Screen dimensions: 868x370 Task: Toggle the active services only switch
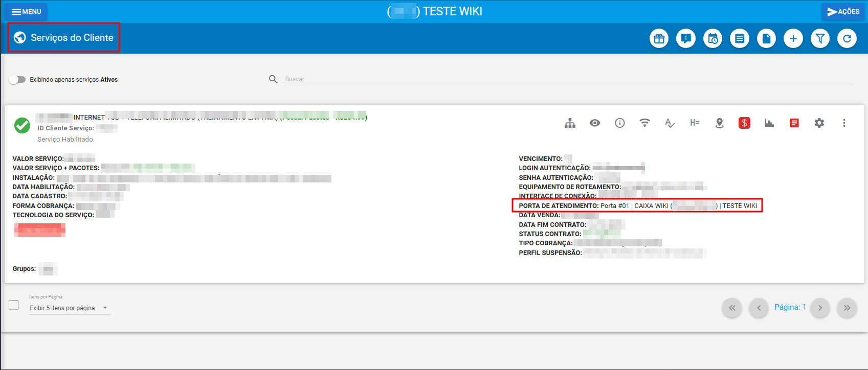pos(17,79)
